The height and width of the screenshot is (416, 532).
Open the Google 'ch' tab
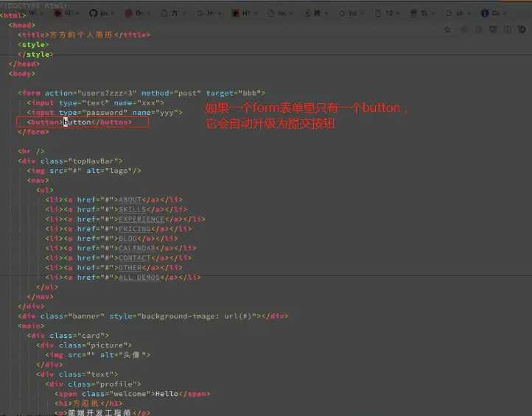click(455, 13)
